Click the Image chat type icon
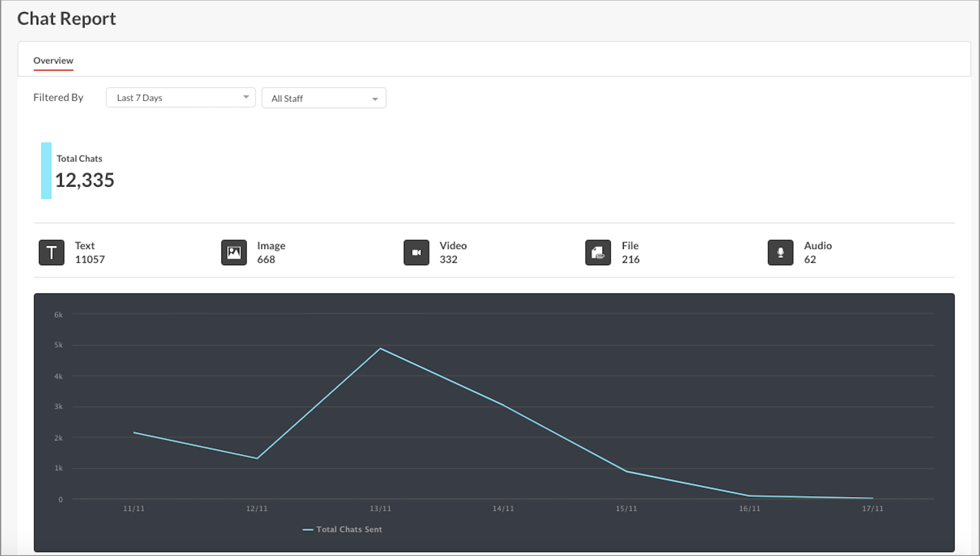980x556 pixels. click(234, 252)
